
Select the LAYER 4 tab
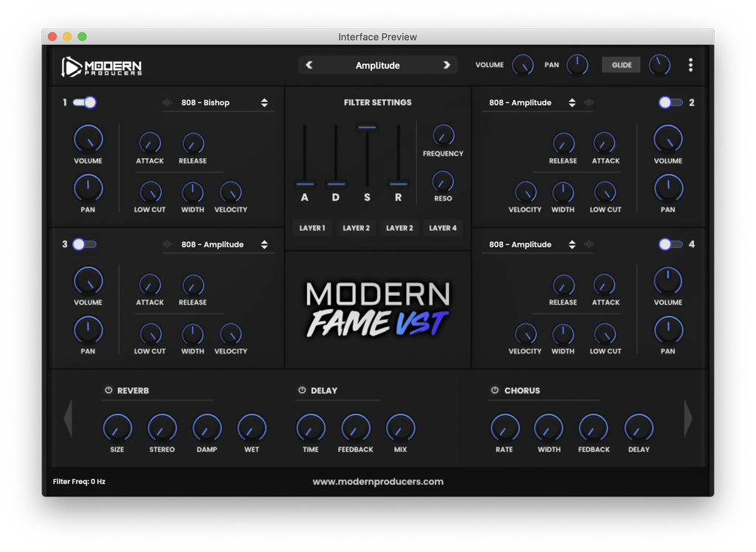[443, 227]
